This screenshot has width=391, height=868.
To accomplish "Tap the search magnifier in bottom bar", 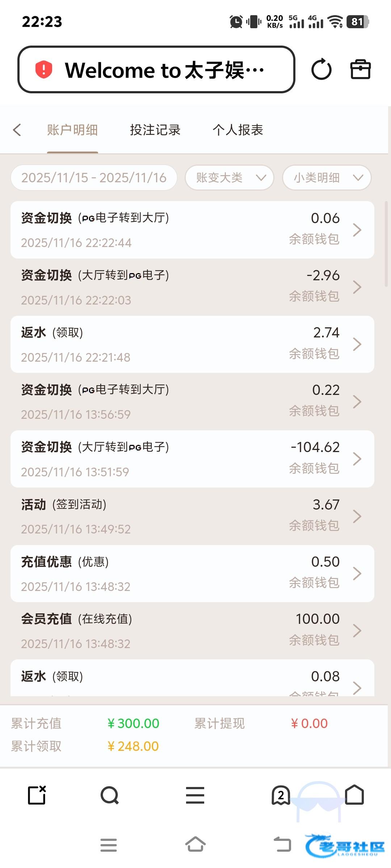I will pos(109,795).
